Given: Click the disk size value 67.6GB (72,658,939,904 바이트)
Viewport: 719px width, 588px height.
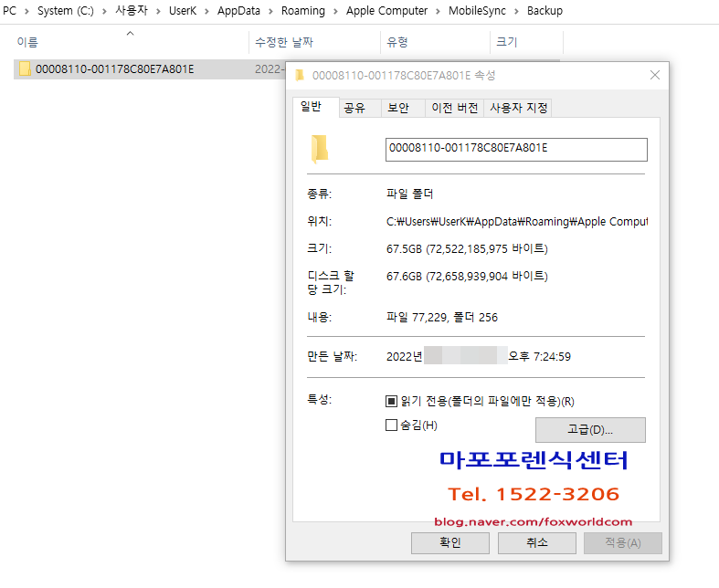Looking at the screenshot, I should pyautogui.click(x=467, y=277).
